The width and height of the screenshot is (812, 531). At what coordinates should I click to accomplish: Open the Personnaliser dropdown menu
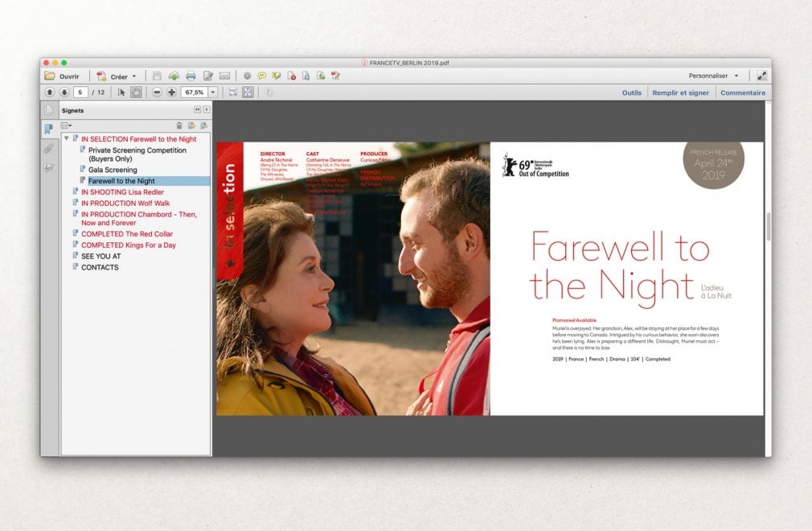point(713,76)
